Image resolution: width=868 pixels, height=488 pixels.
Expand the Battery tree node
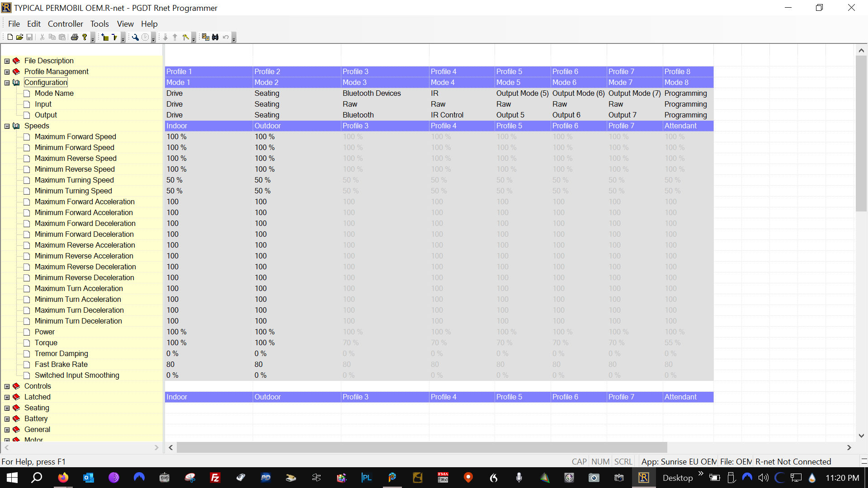[7, 419]
